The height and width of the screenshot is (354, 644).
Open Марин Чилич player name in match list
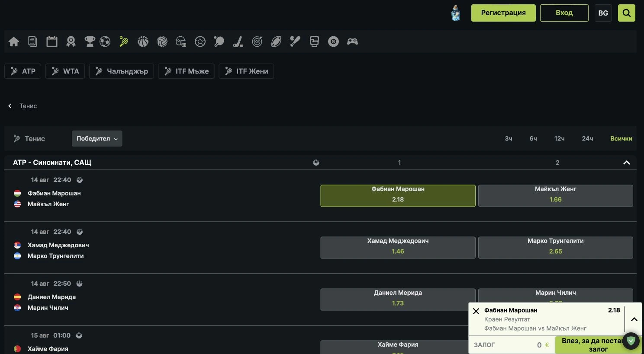tap(48, 308)
